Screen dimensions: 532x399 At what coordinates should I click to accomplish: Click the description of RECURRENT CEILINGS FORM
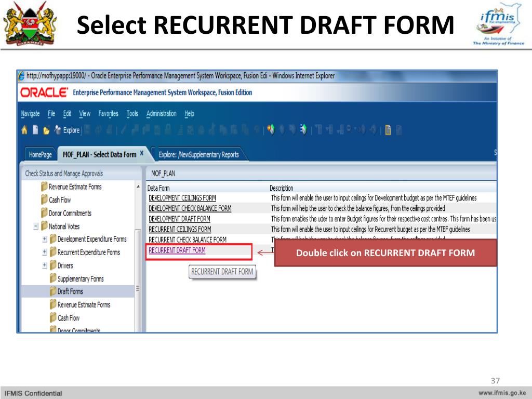pyautogui.click(x=370, y=229)
